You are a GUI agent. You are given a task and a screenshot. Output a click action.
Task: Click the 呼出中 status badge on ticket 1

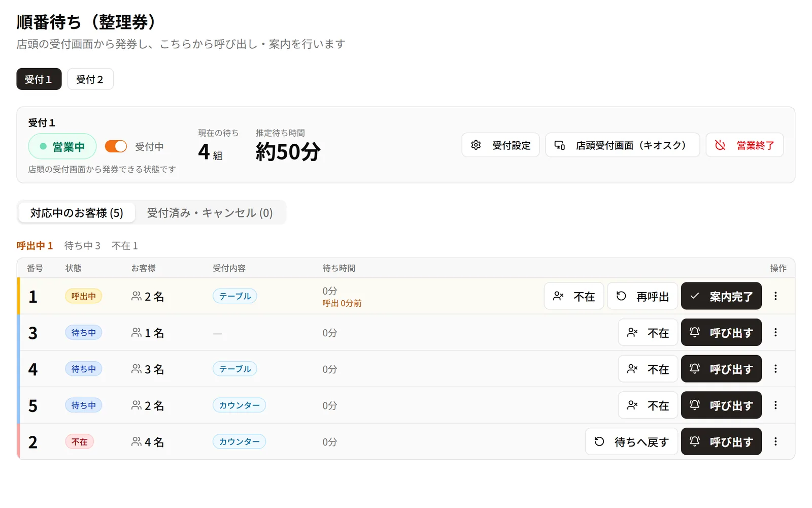84,296
